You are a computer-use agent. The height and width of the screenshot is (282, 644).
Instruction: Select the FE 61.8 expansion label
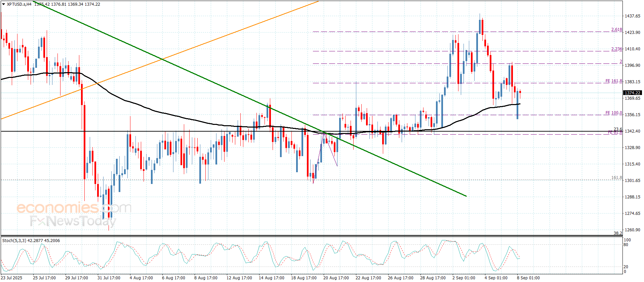click(615, 133)
